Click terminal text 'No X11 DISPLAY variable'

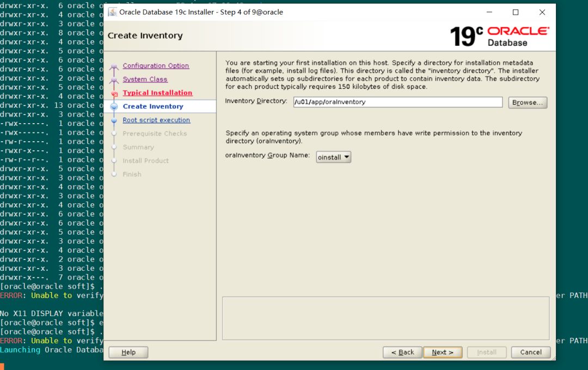pyautogui.click(x=52, y=313)
